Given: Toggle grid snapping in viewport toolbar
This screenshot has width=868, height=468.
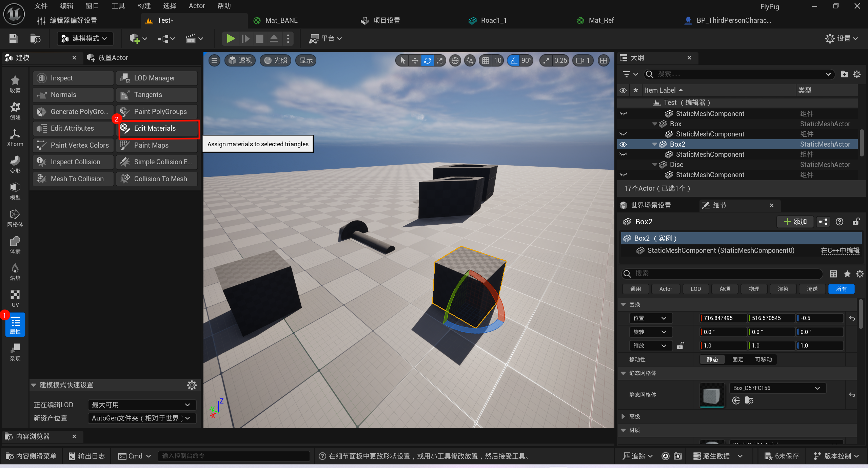Looking at the screenshot, I should coord(486,61).
